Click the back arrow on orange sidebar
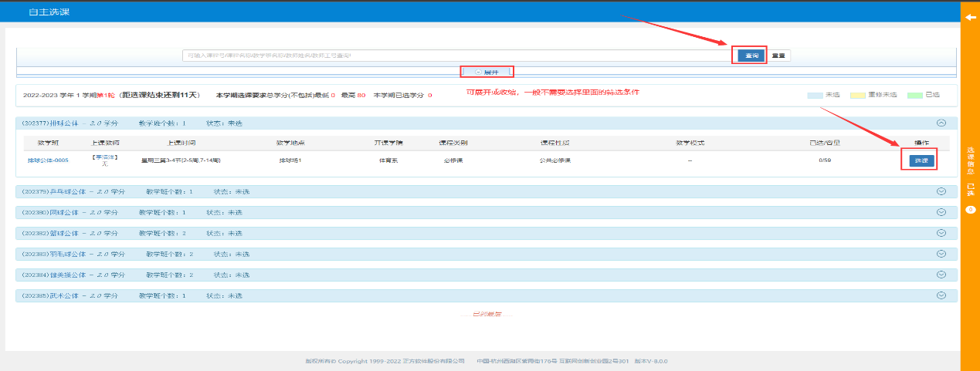 [970, 16]
